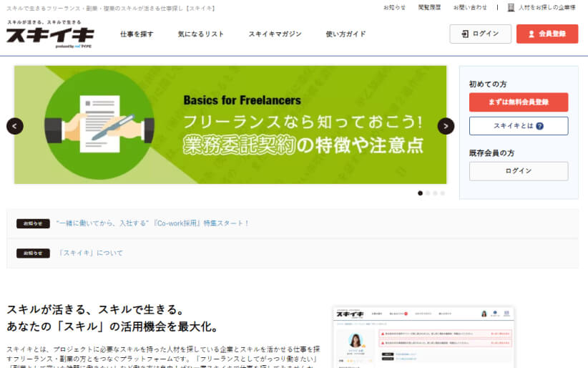
Task: Click the まずは無料会員登録 button
Action: [x=518, y=102]
